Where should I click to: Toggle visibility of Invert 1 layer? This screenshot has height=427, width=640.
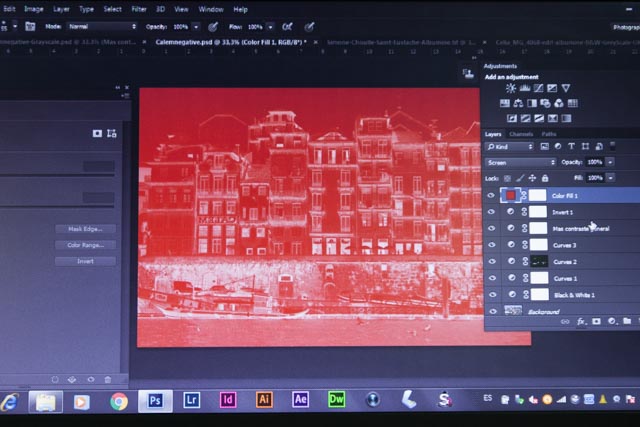click(x=491, y=212)
